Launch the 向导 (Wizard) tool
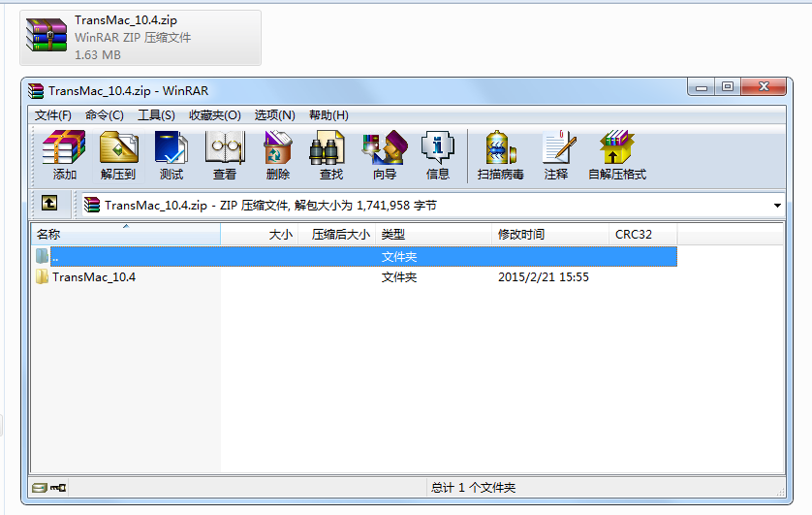Viewport: 812px width, 515px height. pyautogui.click(x=385, y=155)
